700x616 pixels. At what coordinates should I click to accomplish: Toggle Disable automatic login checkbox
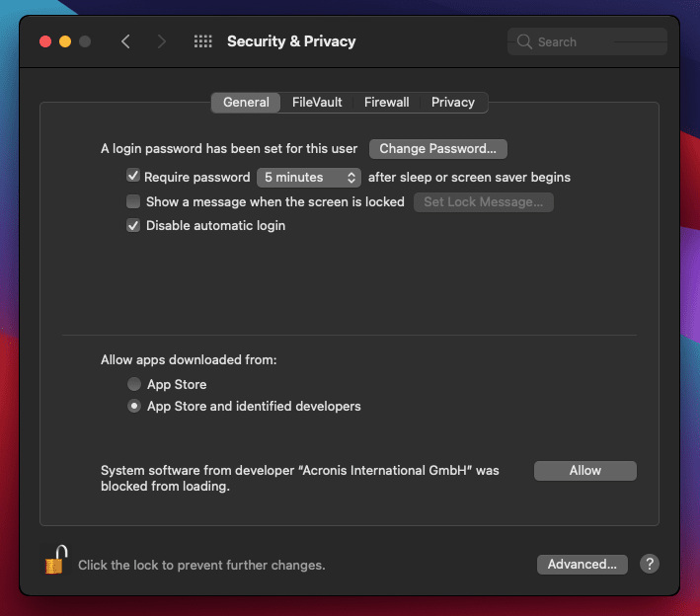click(133, 225)
